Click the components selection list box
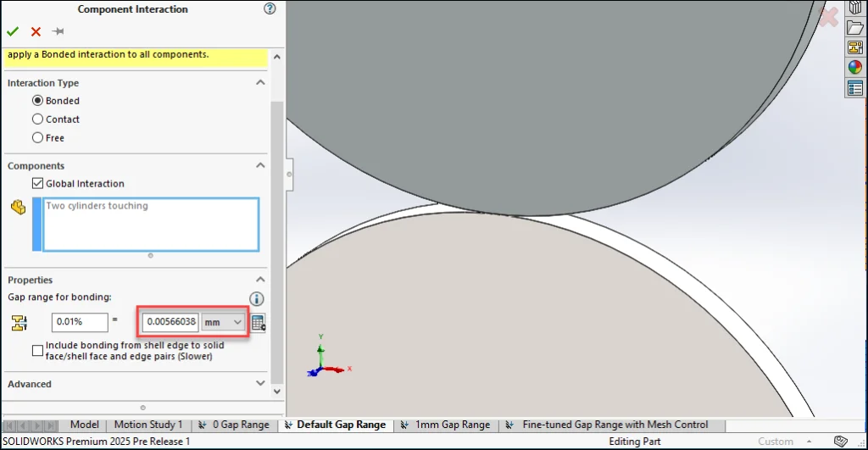 pyautogui.click(x=151, y=225)
